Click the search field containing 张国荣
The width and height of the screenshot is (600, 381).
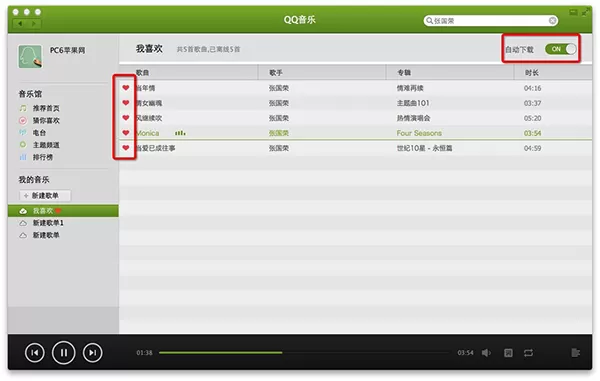pos(491,21)
